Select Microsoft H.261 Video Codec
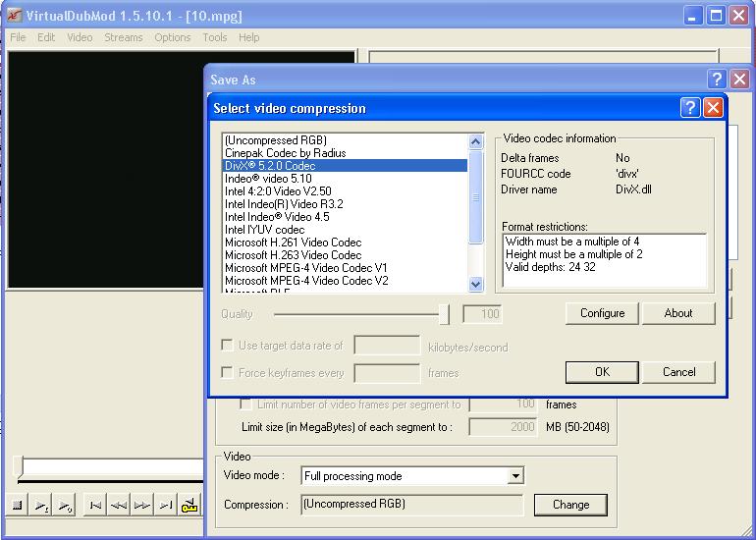 click(345, 243)
